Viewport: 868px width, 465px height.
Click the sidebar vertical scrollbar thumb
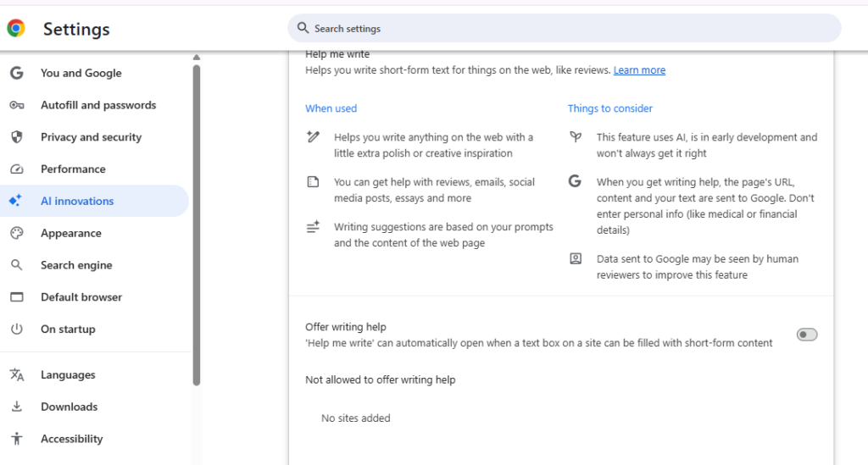[x=197, y=220]
